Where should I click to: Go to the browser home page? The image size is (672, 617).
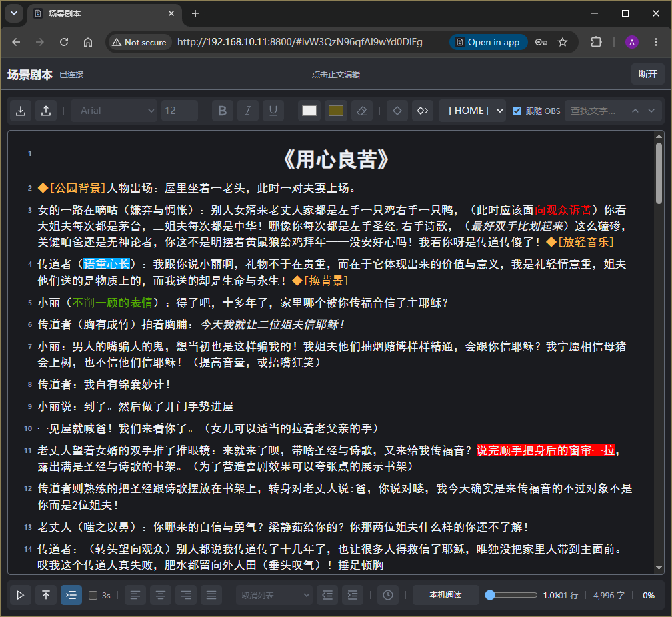[x=88, y=42]
